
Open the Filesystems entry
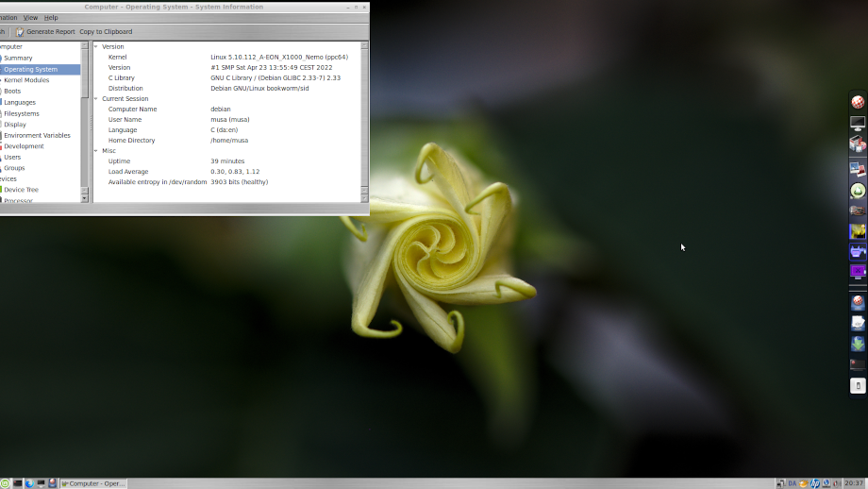tap(22, 113)
